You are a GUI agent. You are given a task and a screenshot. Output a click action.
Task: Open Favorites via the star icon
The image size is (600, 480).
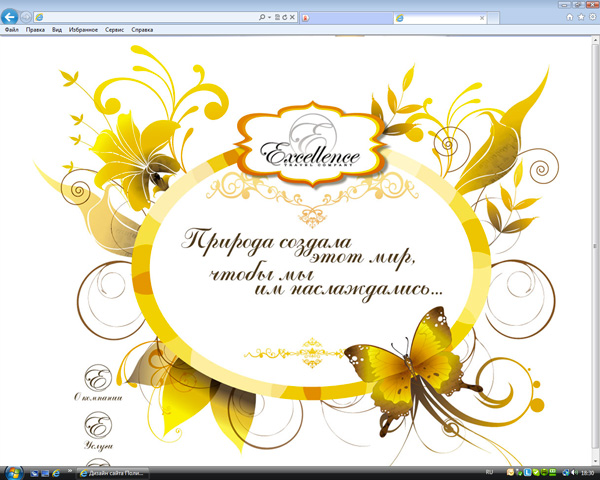point(581,17)
